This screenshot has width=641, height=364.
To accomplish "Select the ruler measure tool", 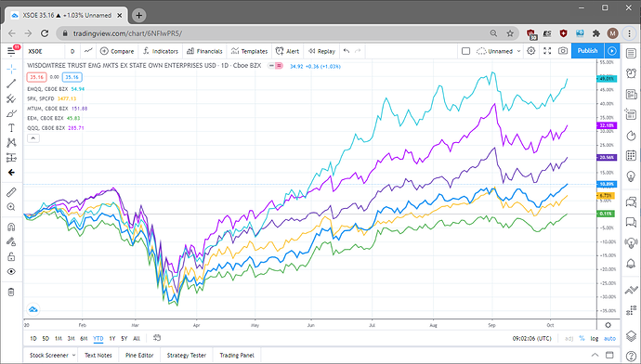I will (11, 192).
